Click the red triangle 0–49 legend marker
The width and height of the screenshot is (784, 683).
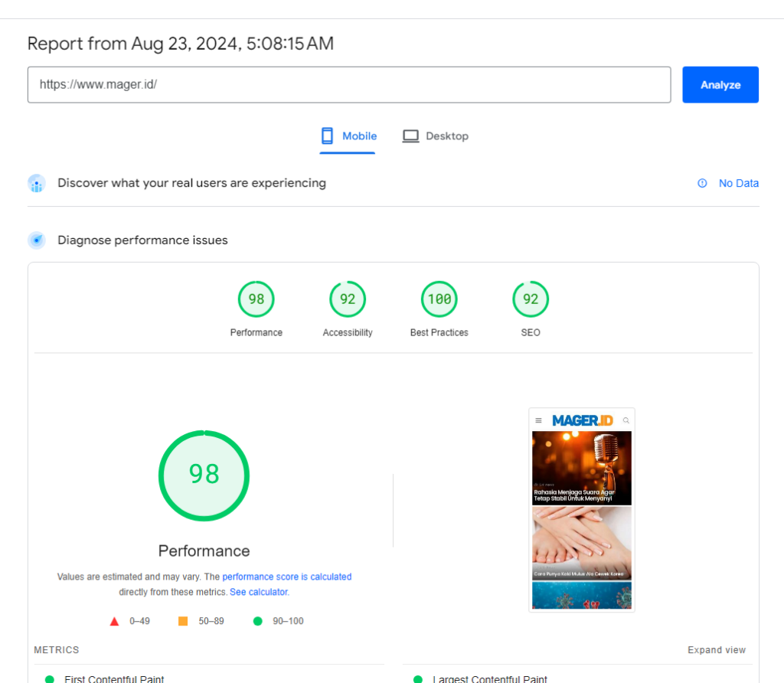(x=115, y=621)
